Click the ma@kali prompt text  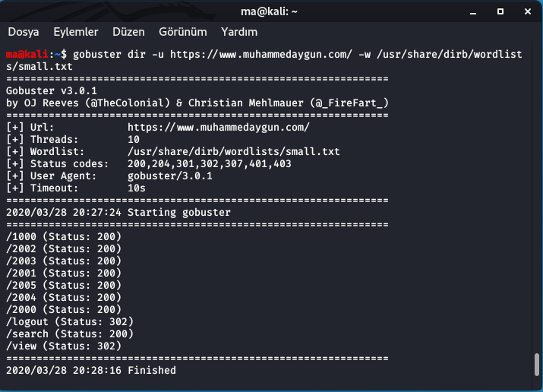[x=27, y=55]
